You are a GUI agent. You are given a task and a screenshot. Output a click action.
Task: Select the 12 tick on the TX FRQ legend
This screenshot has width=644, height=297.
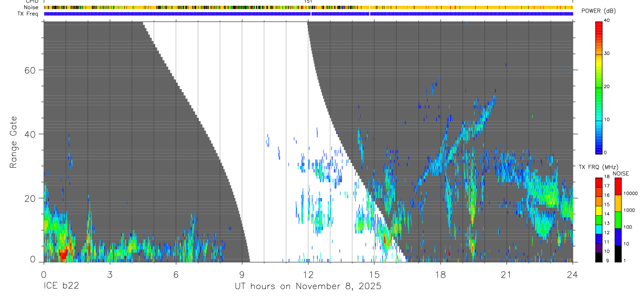[x=606, y=232]
